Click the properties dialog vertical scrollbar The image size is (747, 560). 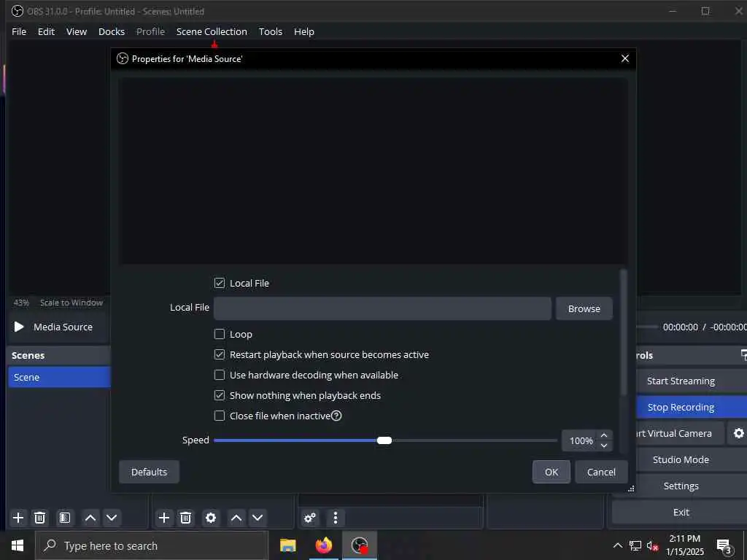[x=623, y=332]
